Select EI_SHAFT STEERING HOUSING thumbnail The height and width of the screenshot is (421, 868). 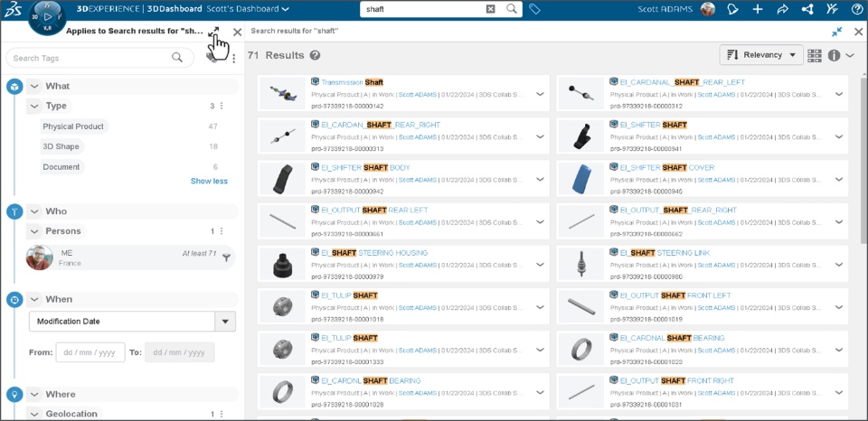282,265
